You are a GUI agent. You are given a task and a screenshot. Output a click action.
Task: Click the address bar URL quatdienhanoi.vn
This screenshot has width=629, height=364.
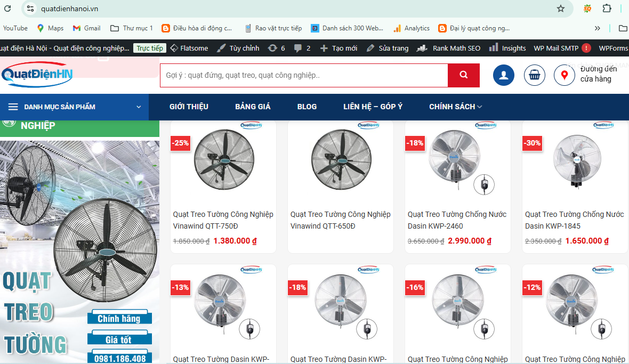click(69, 9)
